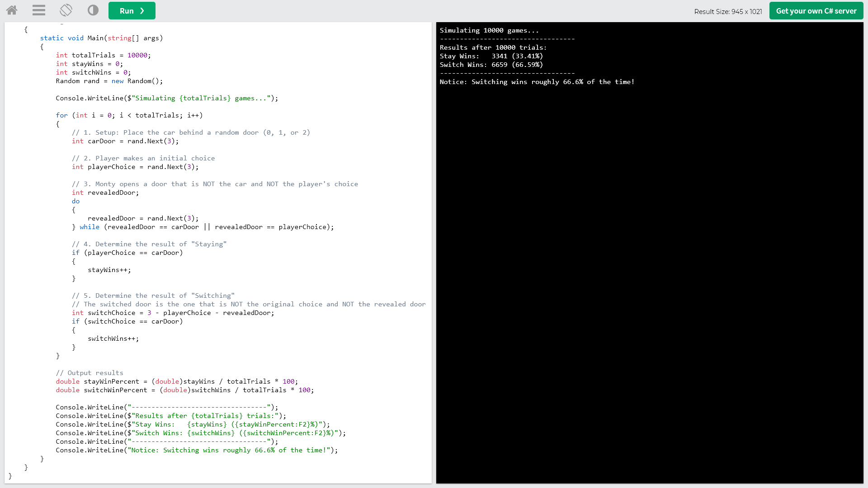The height and width of the screenshot is (488, 868).
Task: Place cursor on totalTrials = 10000 line
Action: tap(103, 55)
